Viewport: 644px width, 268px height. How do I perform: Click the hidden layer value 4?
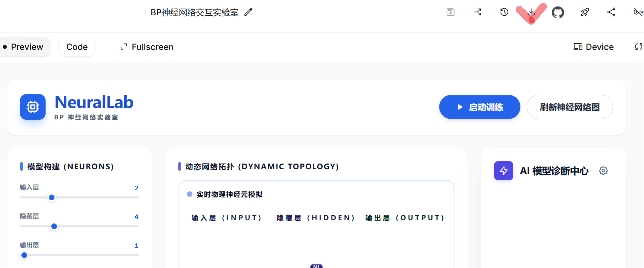pyautogui.click(x=136, y=217)
